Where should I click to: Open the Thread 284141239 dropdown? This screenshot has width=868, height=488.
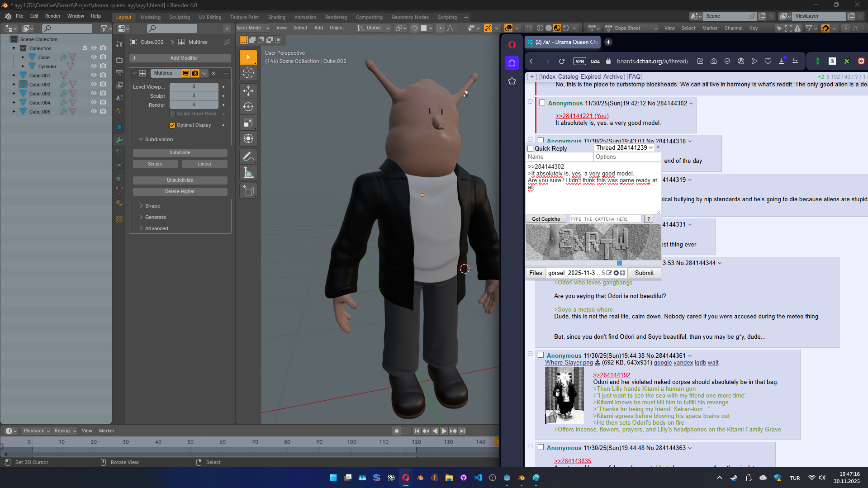point(624,148)
